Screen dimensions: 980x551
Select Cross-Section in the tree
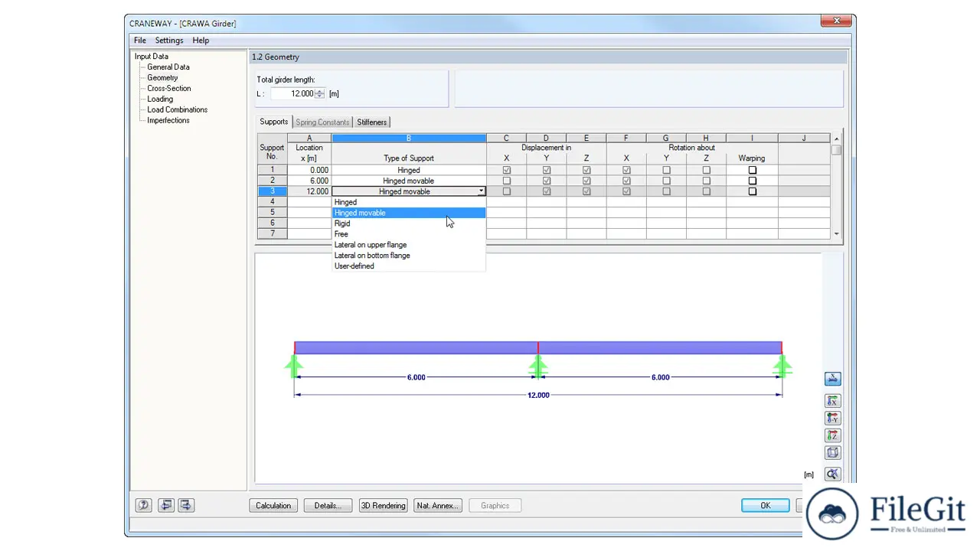[169, 89]
